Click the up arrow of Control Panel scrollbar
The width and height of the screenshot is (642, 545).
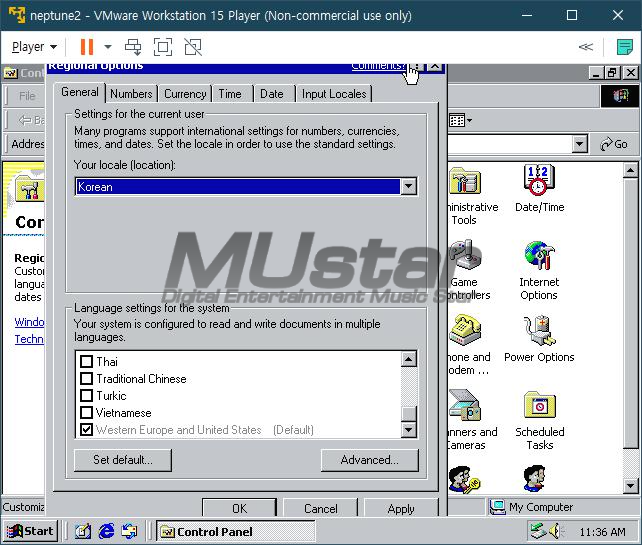630,170
